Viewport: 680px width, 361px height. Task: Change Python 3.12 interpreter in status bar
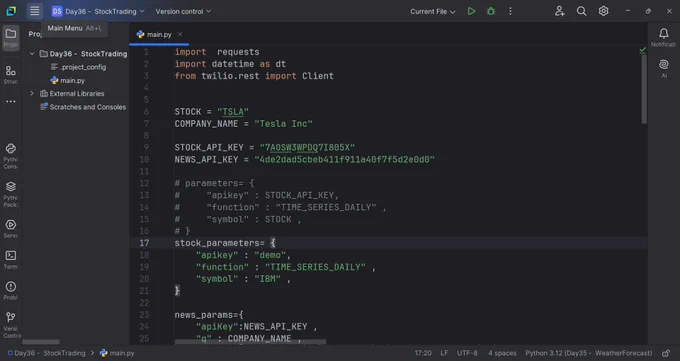pos(588,353)
